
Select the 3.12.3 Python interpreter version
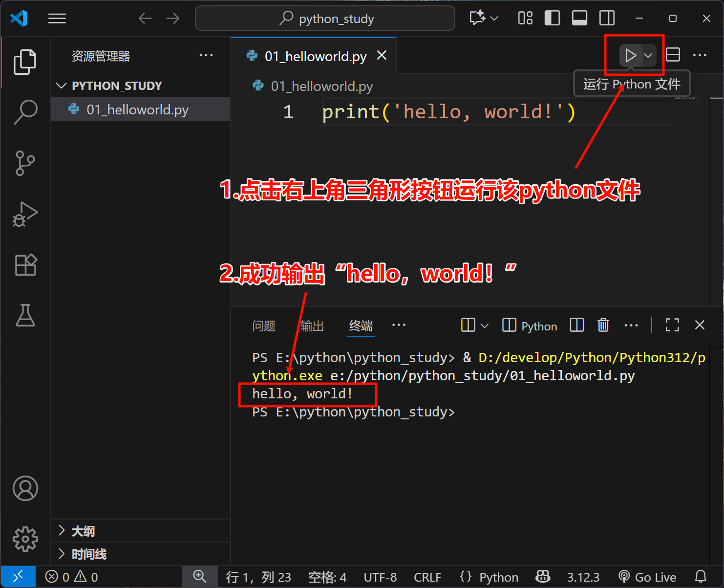tap(583, 577)
